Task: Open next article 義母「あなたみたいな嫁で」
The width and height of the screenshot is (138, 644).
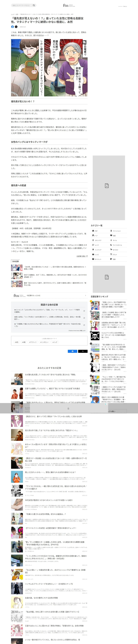Action: coord(49,284)
